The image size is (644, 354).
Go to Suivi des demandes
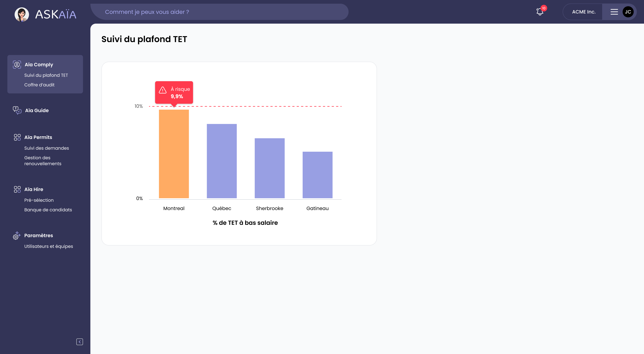click(x=46, y=148)
